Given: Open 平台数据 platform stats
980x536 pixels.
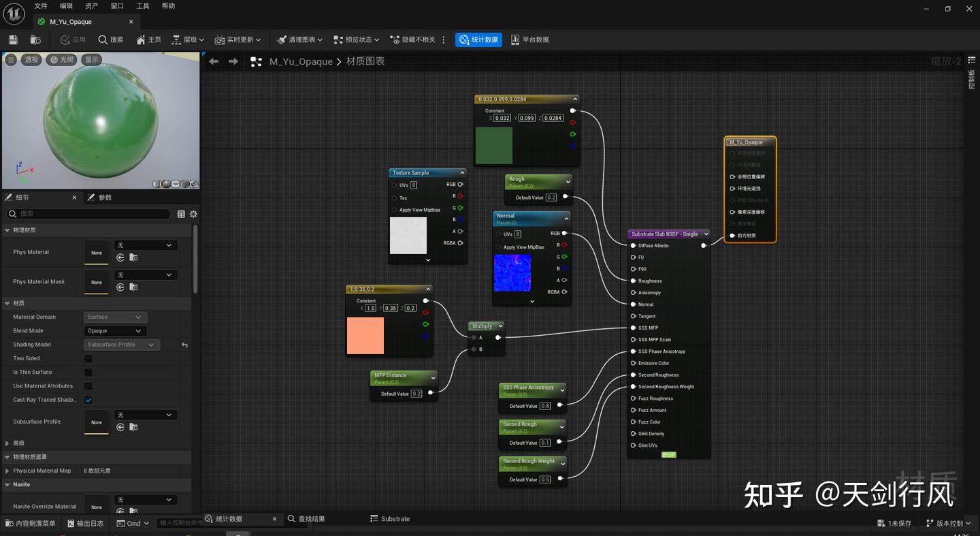Looking at the screenshot, I should click(530, 40).
